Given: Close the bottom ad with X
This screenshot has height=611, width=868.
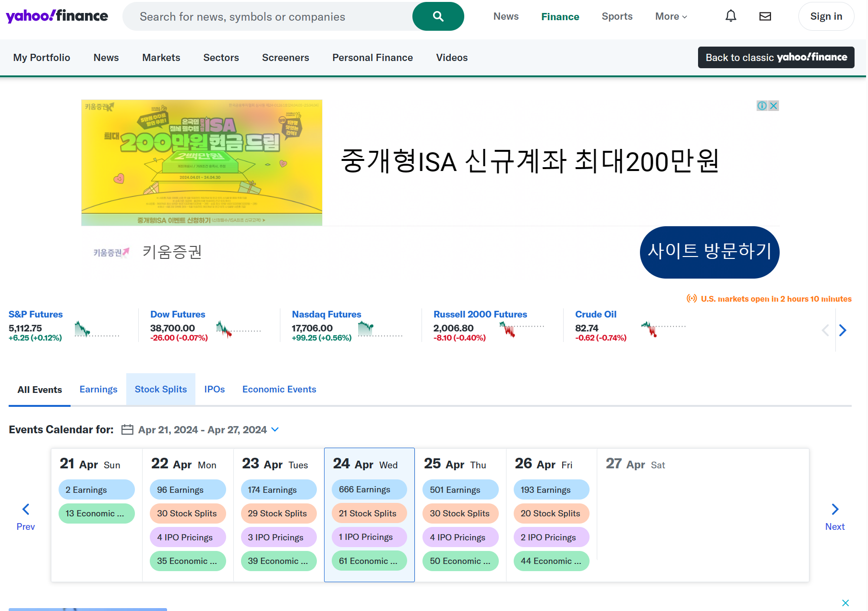Looking at the screenshot, I should [845, 603].
